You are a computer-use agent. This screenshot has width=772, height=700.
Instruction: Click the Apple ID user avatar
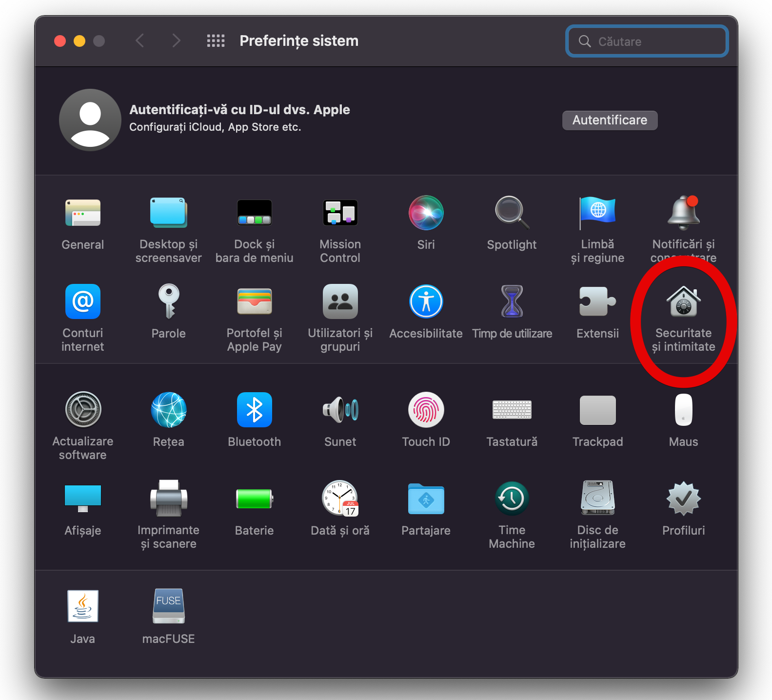pos(90,120)
